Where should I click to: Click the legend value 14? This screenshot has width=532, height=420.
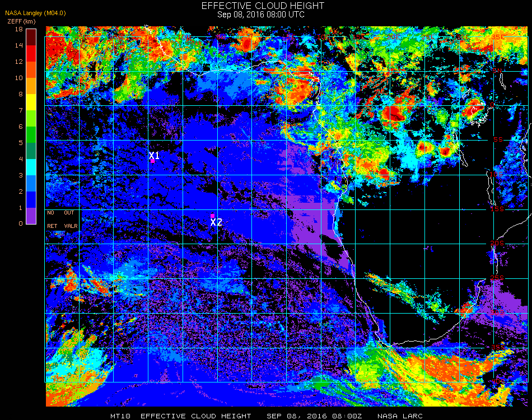click(19, 45)
